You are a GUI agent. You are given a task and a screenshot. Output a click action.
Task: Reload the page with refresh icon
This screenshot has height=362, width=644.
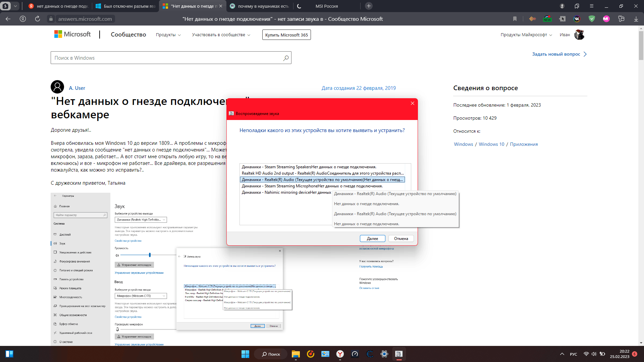coord(38,19)
